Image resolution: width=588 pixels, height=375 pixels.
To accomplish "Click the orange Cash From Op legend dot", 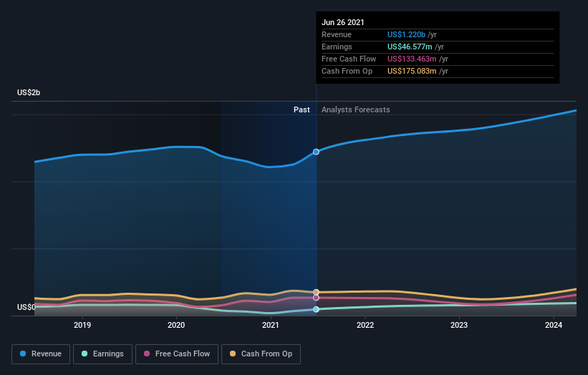I will click(233, 354).
